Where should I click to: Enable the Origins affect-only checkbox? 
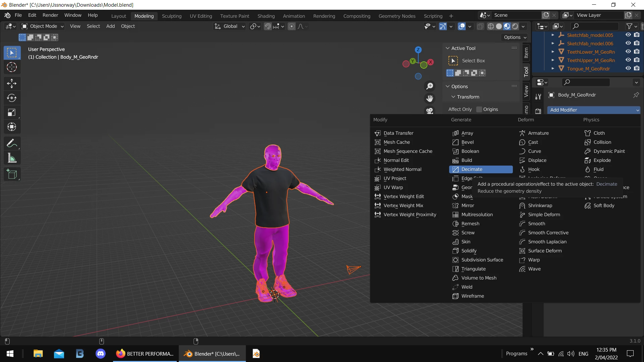479,109
